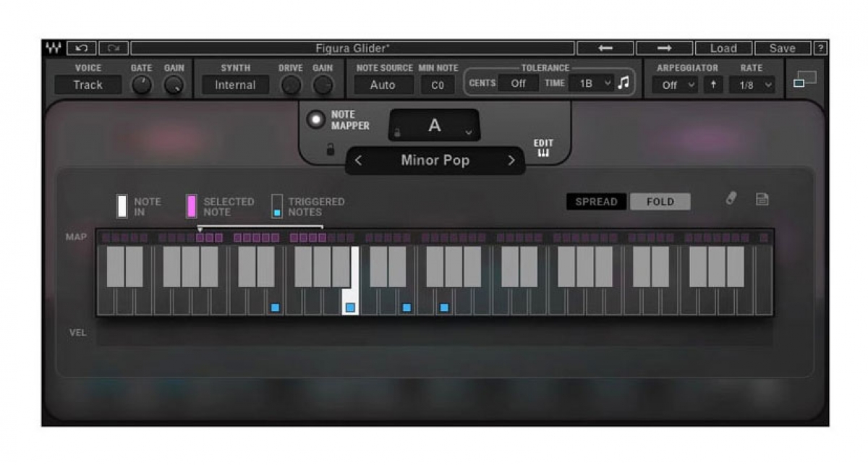The height and width of the screenshot is (465, 868).
Task: Click the Waves logo icon
Action: tap(54, 48)
